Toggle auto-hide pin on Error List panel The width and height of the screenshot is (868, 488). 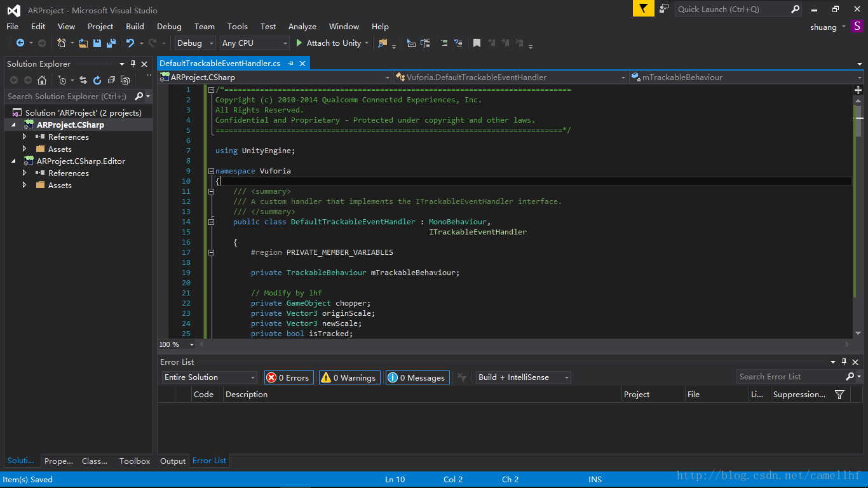tap(844, 362)
